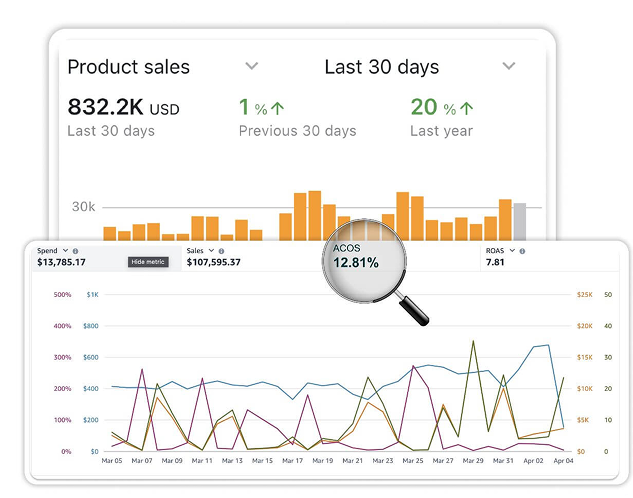Click the green up arrow beside 1%
633x498 pixels.
[279, 108]
